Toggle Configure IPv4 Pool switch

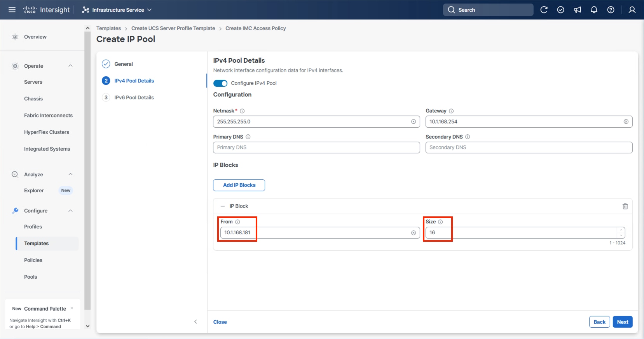pyautogui.click(x=220, y=83)
